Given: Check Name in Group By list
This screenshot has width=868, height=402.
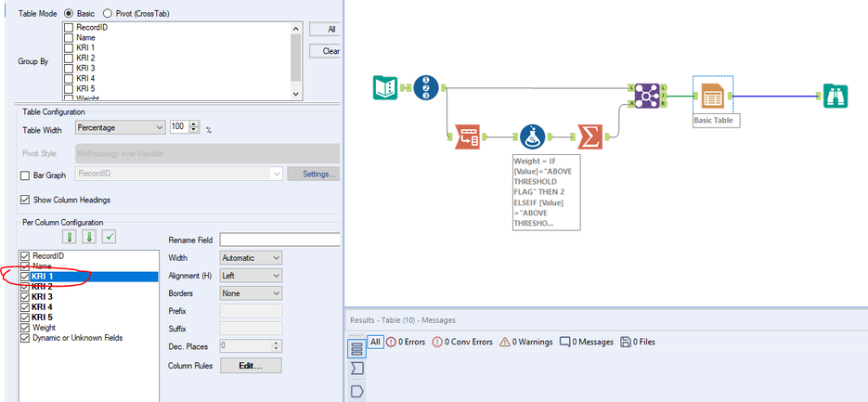Looking at the screenshot, I should click(69, 38).
